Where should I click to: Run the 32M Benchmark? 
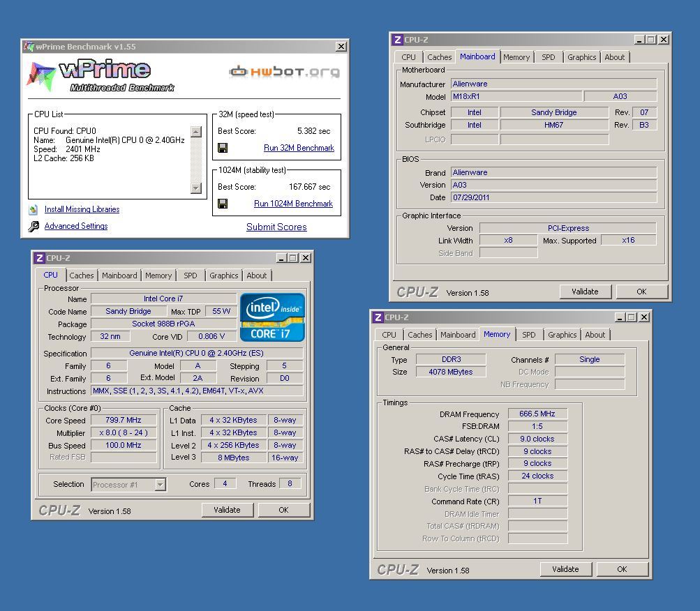299,148
